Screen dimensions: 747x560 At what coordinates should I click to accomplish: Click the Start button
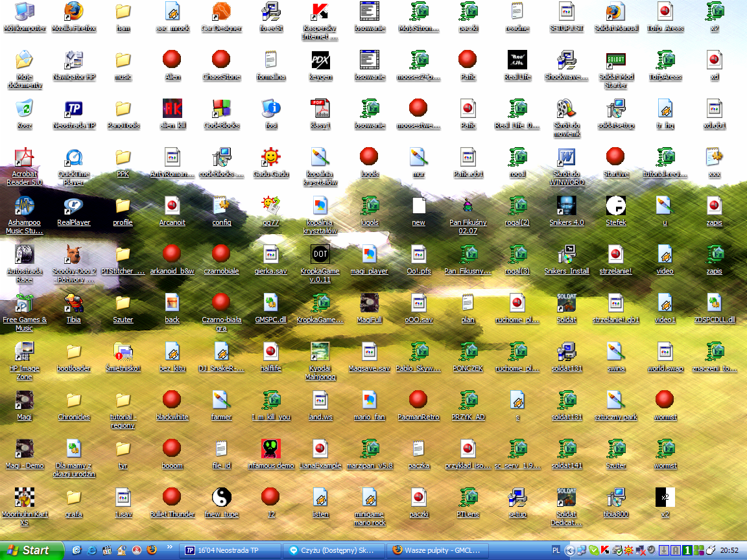point(32,550)
